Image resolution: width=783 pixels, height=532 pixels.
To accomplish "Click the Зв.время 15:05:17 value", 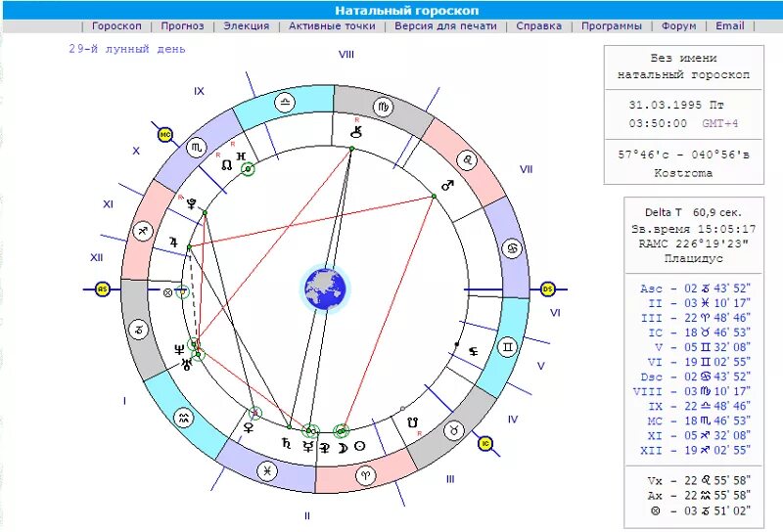I will click(x=694, y=229).
